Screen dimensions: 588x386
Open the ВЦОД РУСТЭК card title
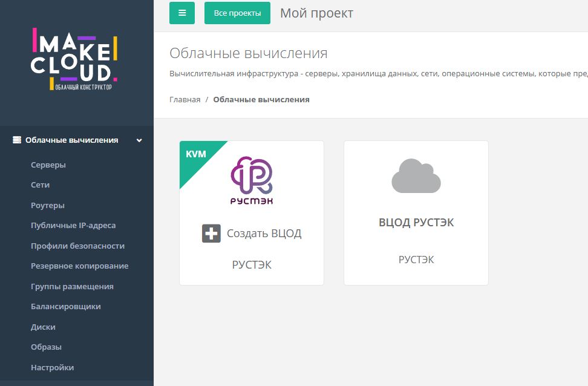point(416,223)
